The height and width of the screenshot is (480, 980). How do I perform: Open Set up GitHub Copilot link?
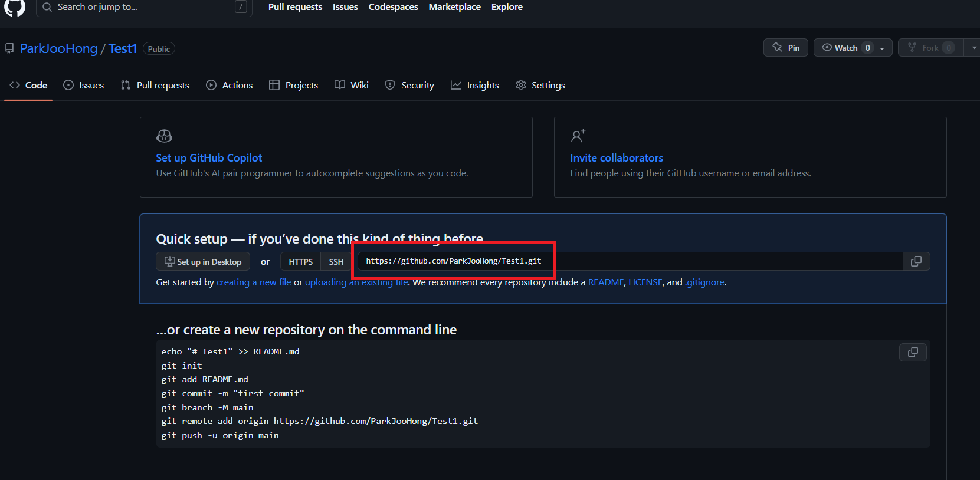[x=209, y=158]
